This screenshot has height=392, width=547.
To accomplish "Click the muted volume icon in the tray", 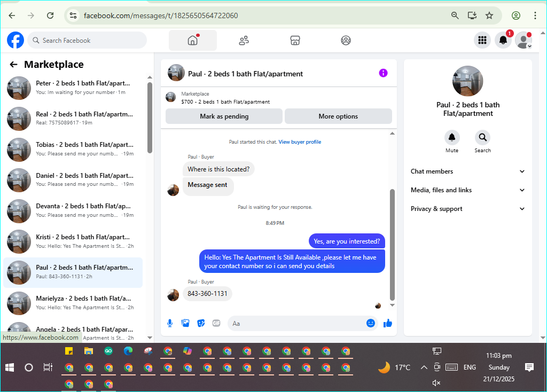I will [436, 383].
